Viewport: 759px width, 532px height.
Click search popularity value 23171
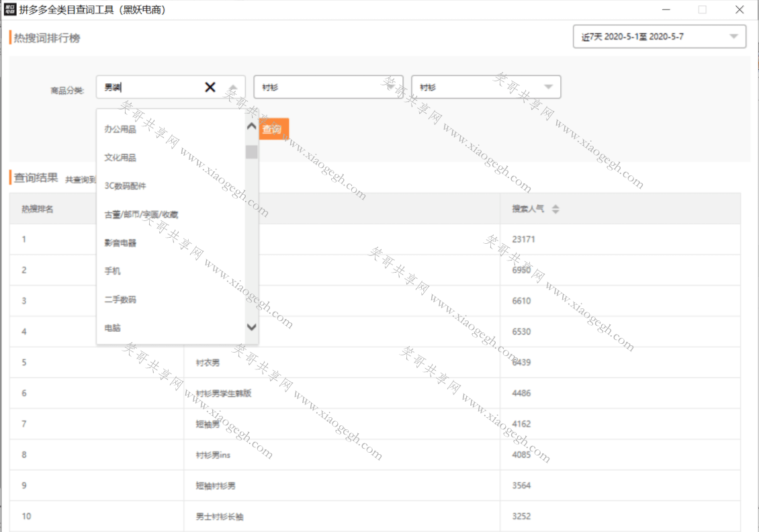524,239
